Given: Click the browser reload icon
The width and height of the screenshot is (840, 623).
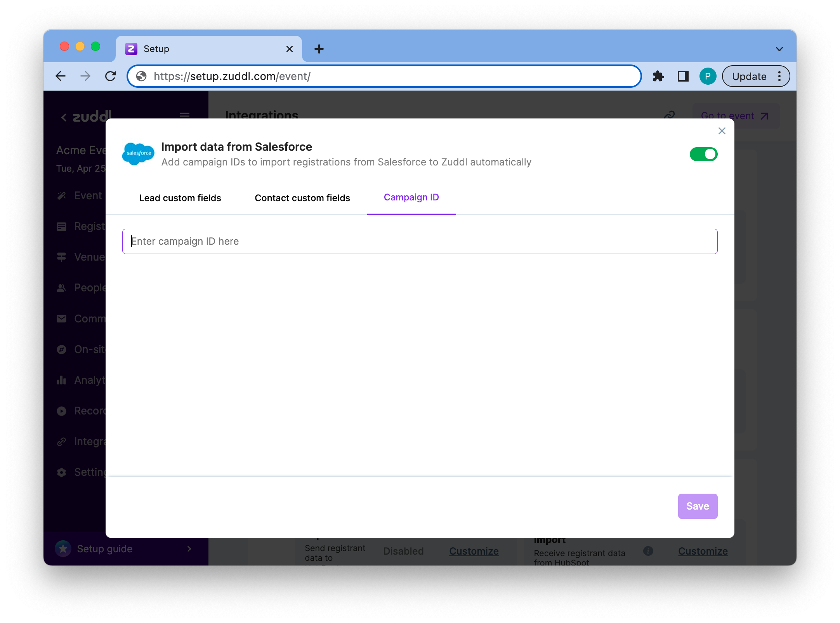Looking at the screenshot, I should [x=111, y=76].
